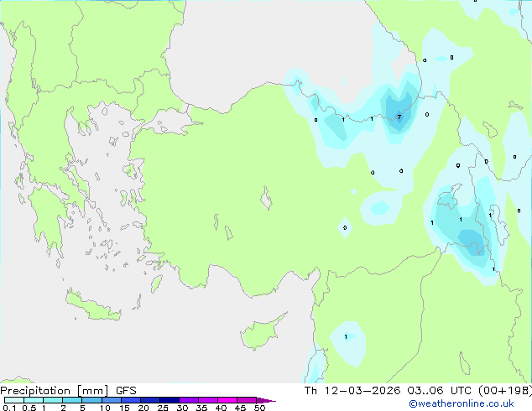Image resolution: width=532 pixels, height=411 pixels.
Task: Select the 5–10 mm legend color swatch
Action: click(x=91, y=400)
